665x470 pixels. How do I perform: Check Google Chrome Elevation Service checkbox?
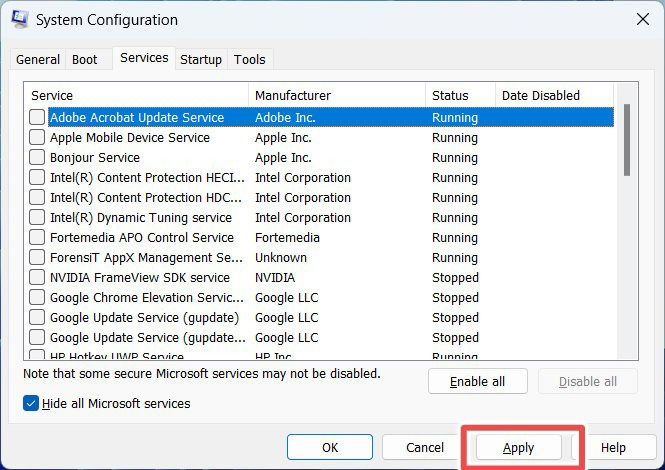(37, 297)
